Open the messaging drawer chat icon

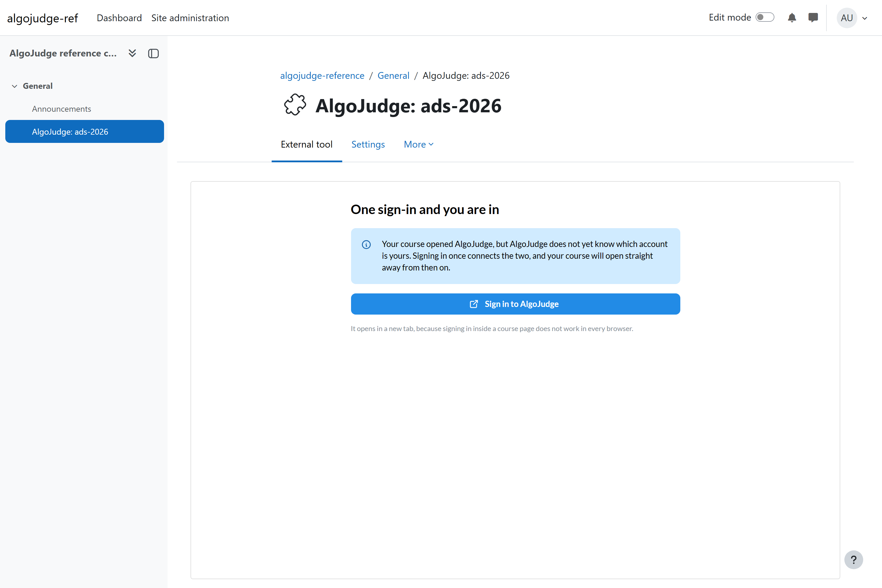813,18
